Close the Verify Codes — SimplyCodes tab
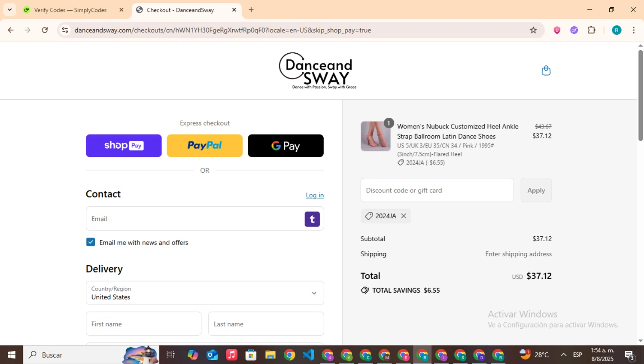The image size is (644, 364). 122,10
